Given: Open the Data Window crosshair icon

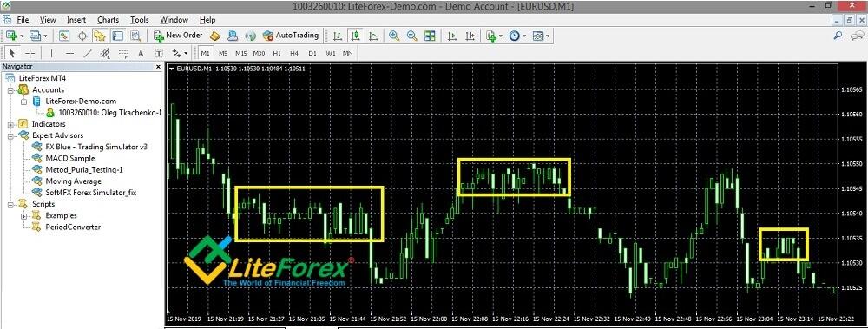Looking at the screenshot, I should tap(82, 36).
